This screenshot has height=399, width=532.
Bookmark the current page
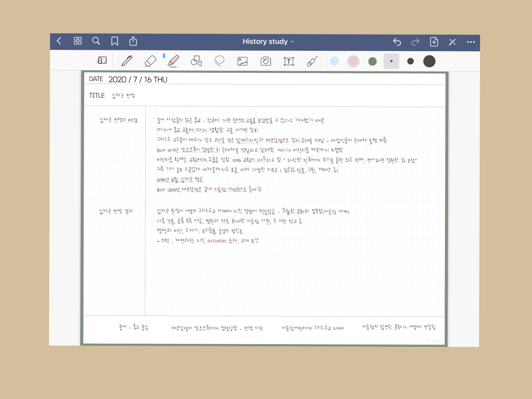(x=115, y=41)
